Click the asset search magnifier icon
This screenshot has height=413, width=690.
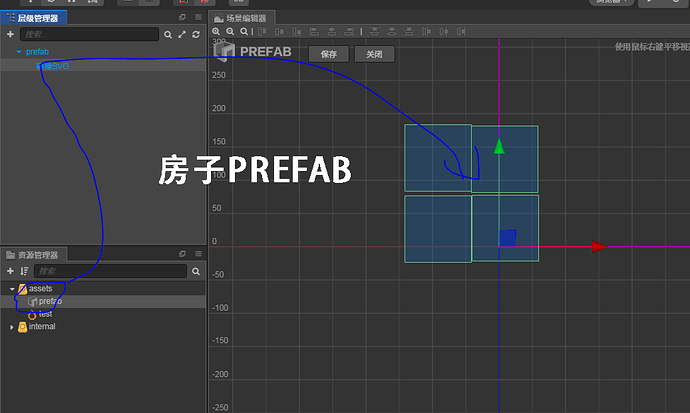pyautogui.click(x=196, y=271)
